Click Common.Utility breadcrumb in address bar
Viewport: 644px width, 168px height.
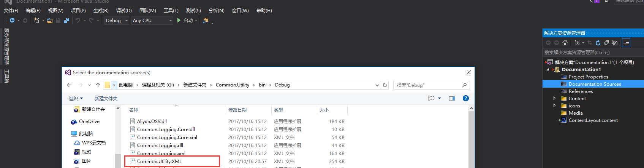tap(233, 85)
